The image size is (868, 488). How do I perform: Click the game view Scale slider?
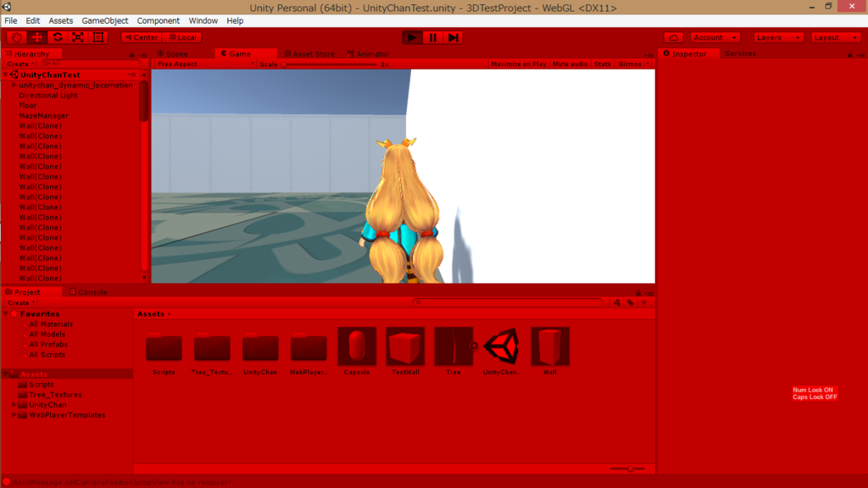tap(331, 64)
